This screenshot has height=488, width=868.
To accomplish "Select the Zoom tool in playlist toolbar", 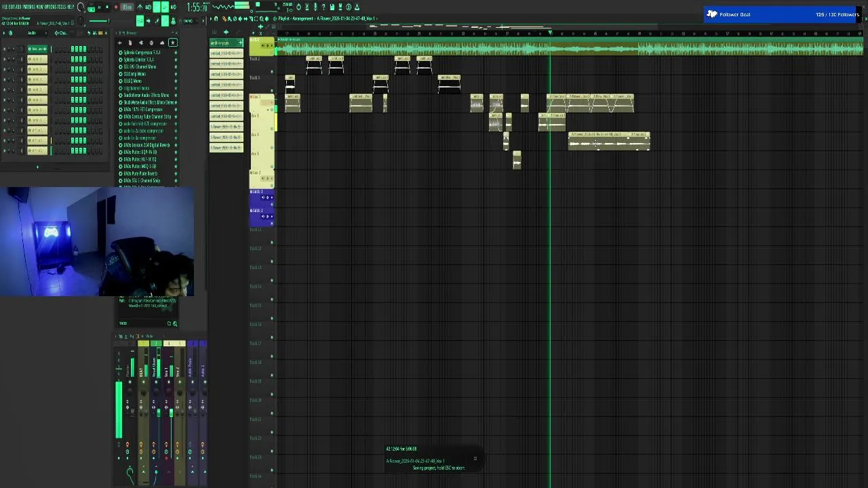I will (261, 18).
